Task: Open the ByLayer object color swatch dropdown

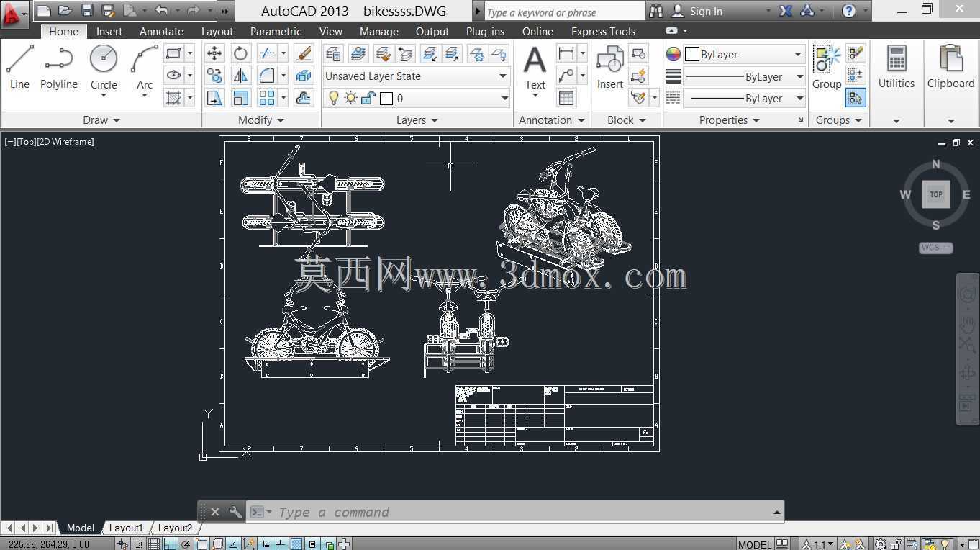Action: click(x=744, y=54)
